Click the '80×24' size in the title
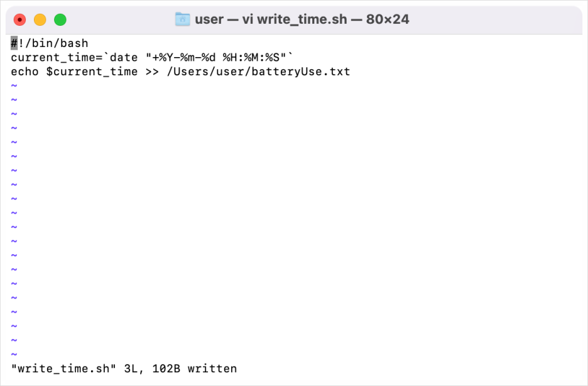Viewport: 588px width, 386px height. pos(388,19)
